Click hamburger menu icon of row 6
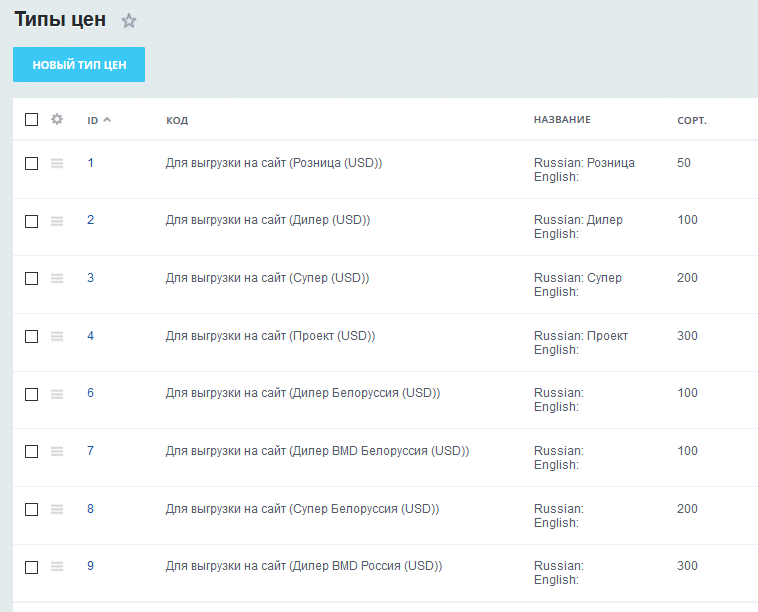 point(57,394)
